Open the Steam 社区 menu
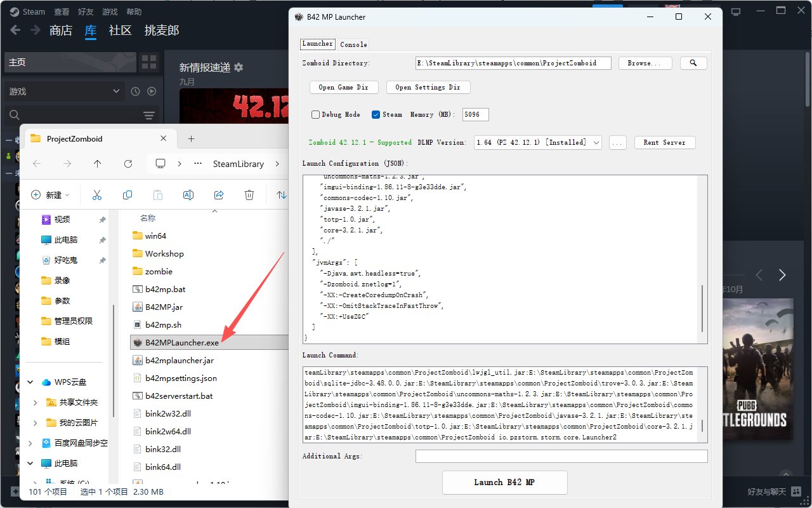812x508 pixels. [120, 30]
